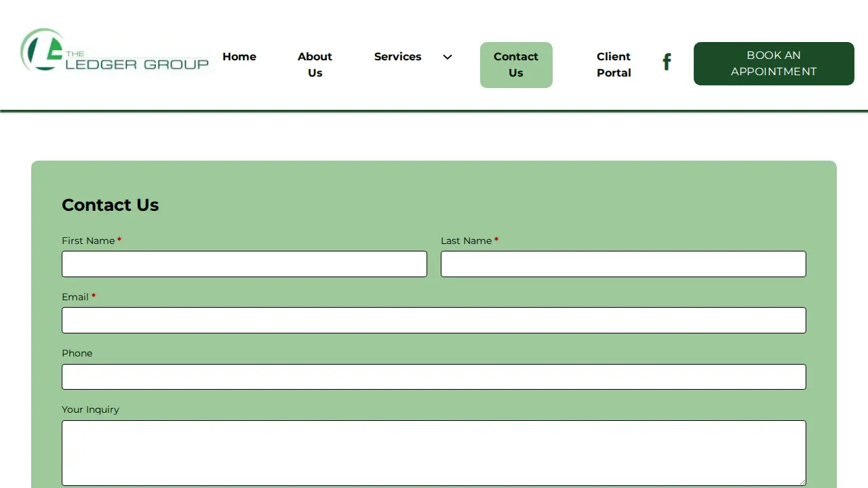868x488 pixels.
Task: Click the Contact Us form heading
Action: (x=111, y=205)
